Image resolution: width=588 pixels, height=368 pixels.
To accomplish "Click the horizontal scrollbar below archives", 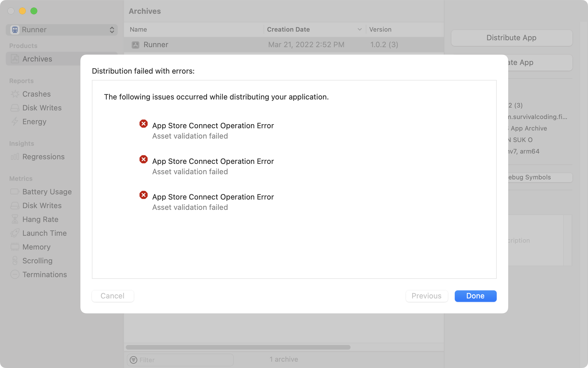I will point(238,347).
